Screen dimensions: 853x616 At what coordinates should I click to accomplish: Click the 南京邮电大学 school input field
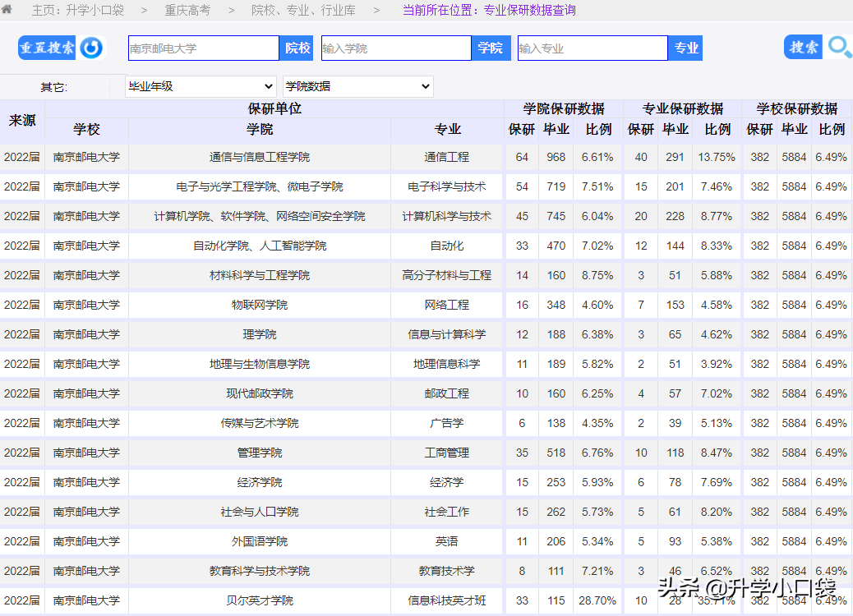(x=203, y=48)
